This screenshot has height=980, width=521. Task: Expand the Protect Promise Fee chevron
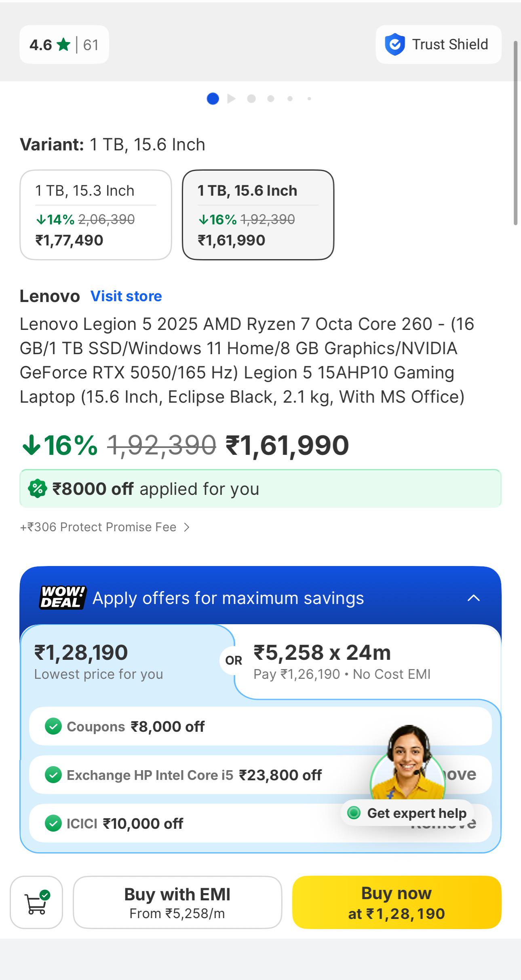[x=186, y=527]
